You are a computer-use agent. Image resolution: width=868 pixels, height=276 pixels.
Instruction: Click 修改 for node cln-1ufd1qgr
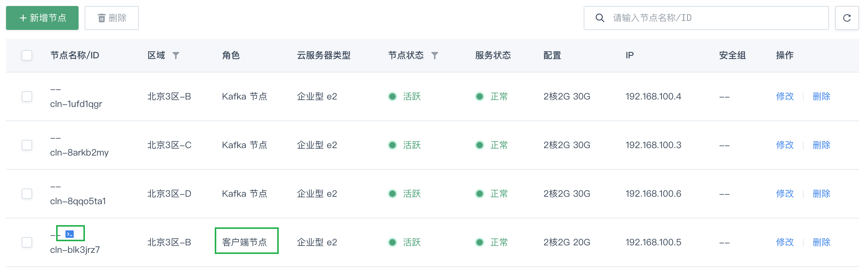785,96
